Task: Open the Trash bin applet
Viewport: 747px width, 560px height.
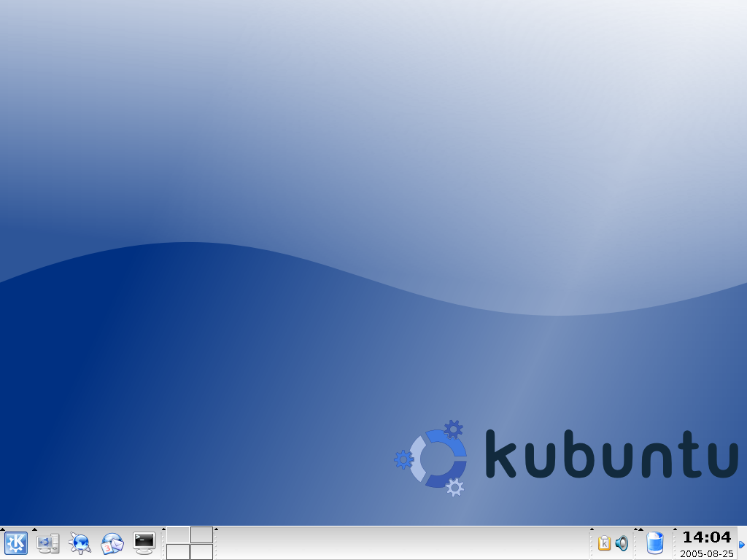Action: coord(655,543)
